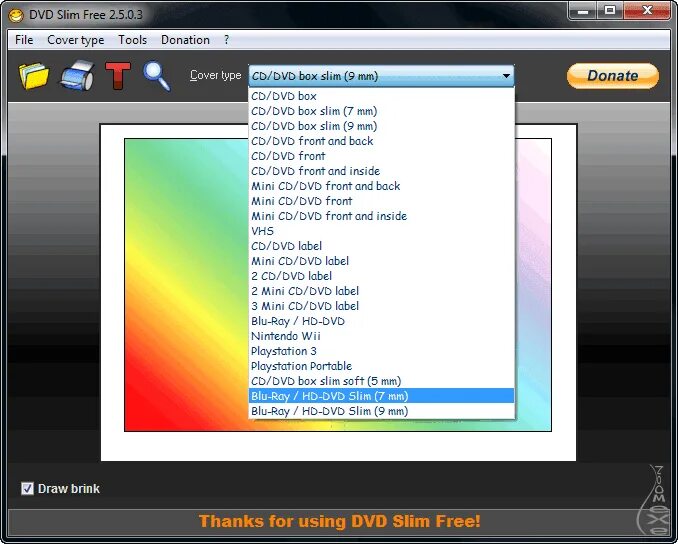Viewport: 678px width, 544px height.
Task: Choose the Playstation Portable cover type
Action: 381,366
